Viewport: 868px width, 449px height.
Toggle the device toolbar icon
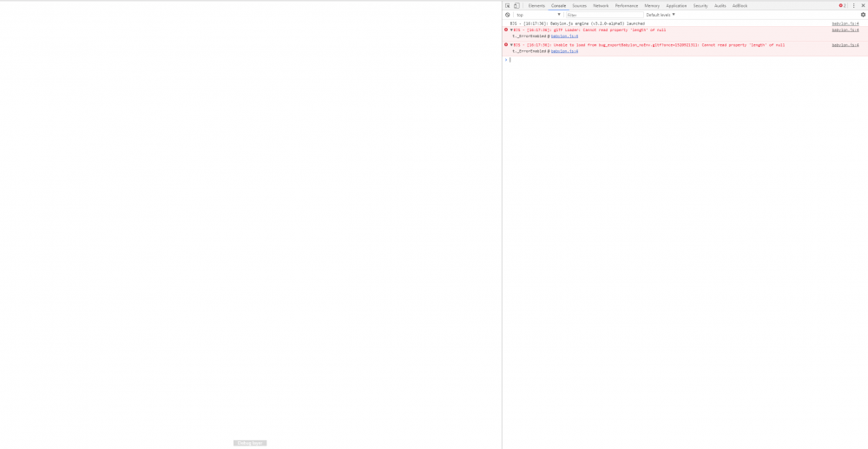tap(516, 5)
